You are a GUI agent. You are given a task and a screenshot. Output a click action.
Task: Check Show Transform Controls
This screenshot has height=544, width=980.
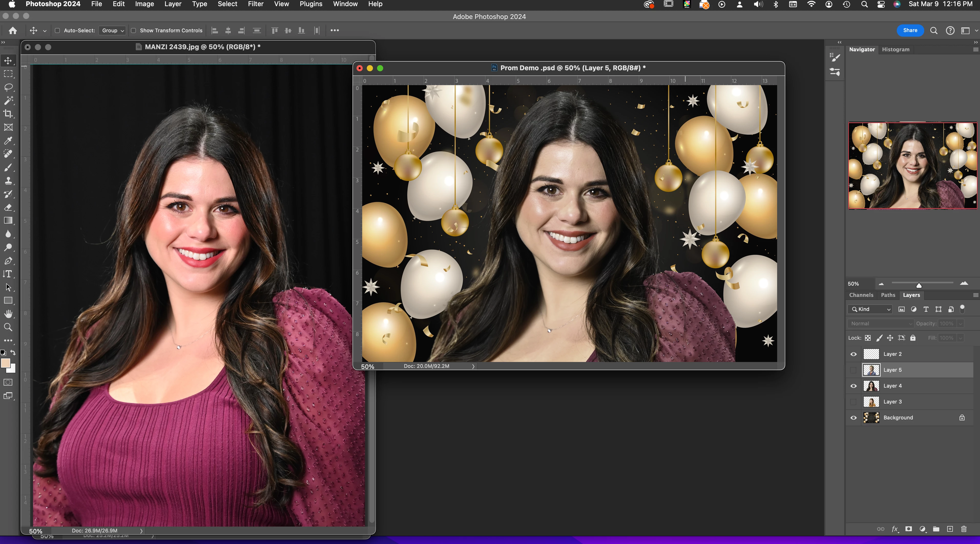pos(133,31)
